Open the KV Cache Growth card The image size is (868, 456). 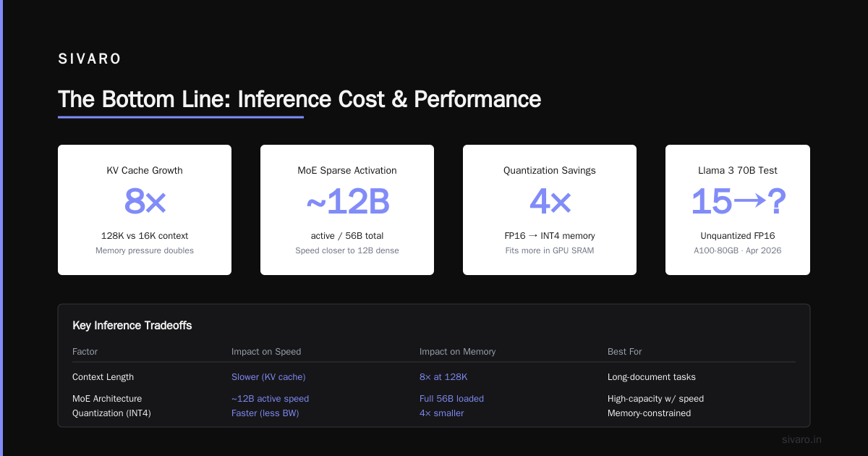click(x=145, y=210)
